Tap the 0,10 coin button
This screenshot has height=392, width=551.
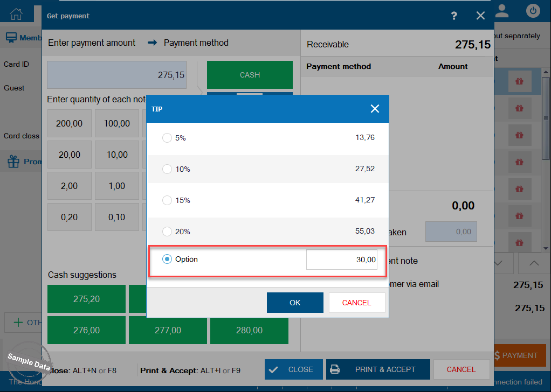(116, 217)
